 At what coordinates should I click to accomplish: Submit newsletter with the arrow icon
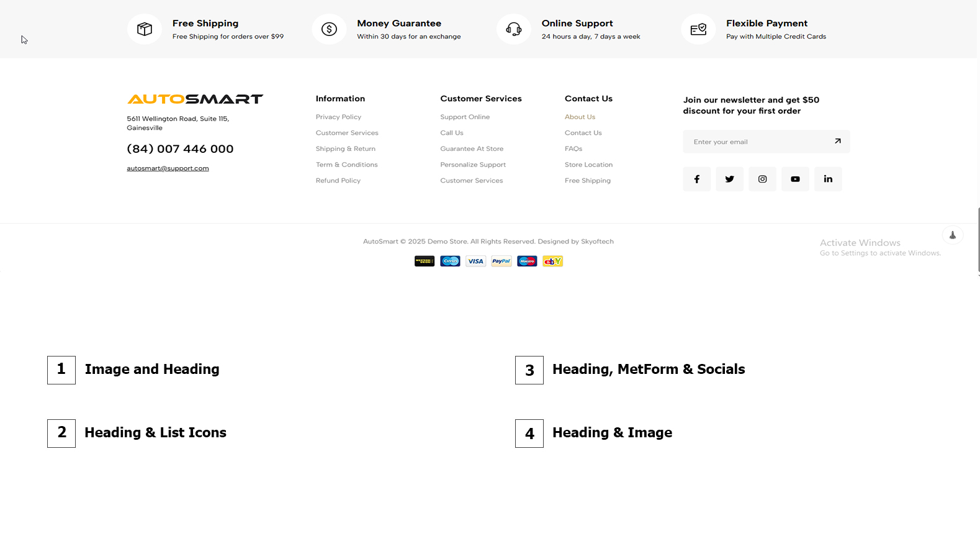pyautogui.click(x=837, y=141)
